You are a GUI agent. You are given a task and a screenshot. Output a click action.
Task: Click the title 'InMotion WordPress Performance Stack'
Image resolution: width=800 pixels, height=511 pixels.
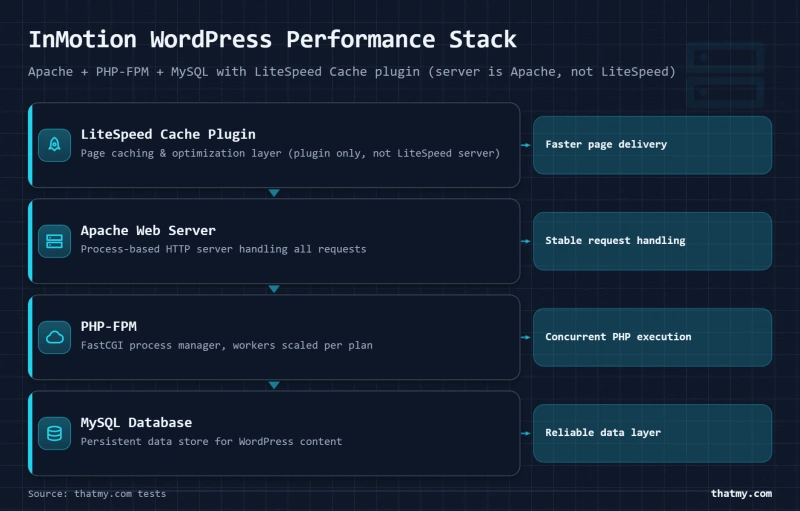[x=272, y=40]
